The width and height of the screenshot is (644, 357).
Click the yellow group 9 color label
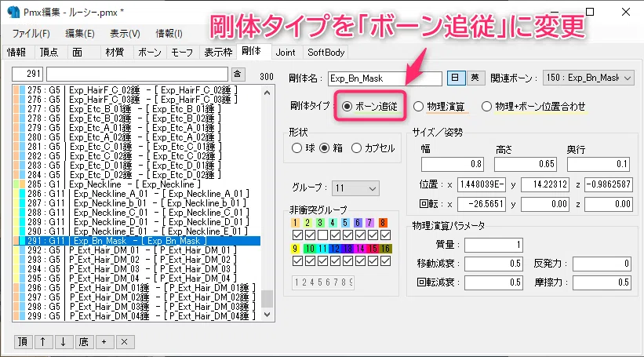click(295, 249)
